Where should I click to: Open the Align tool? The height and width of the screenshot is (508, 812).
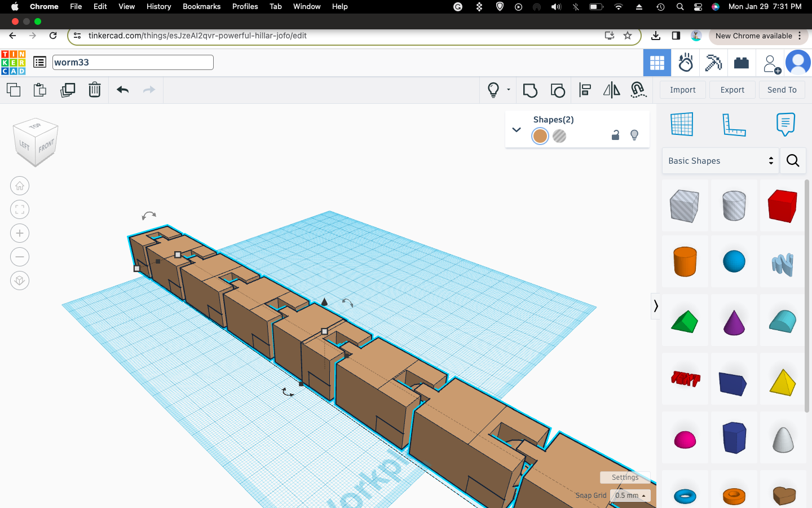click(585, 90)
